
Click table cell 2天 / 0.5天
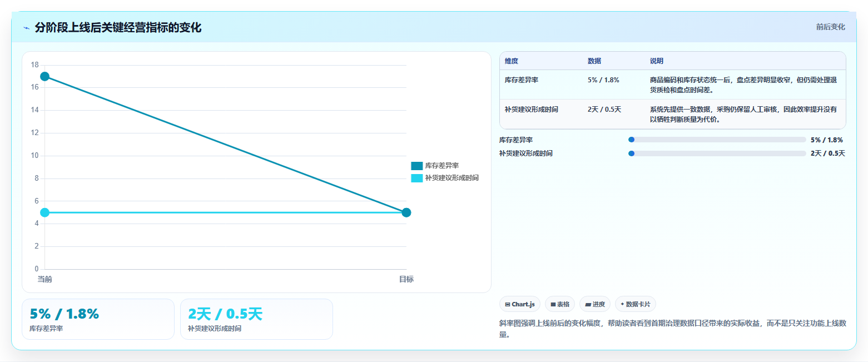(x=604, y=110)
